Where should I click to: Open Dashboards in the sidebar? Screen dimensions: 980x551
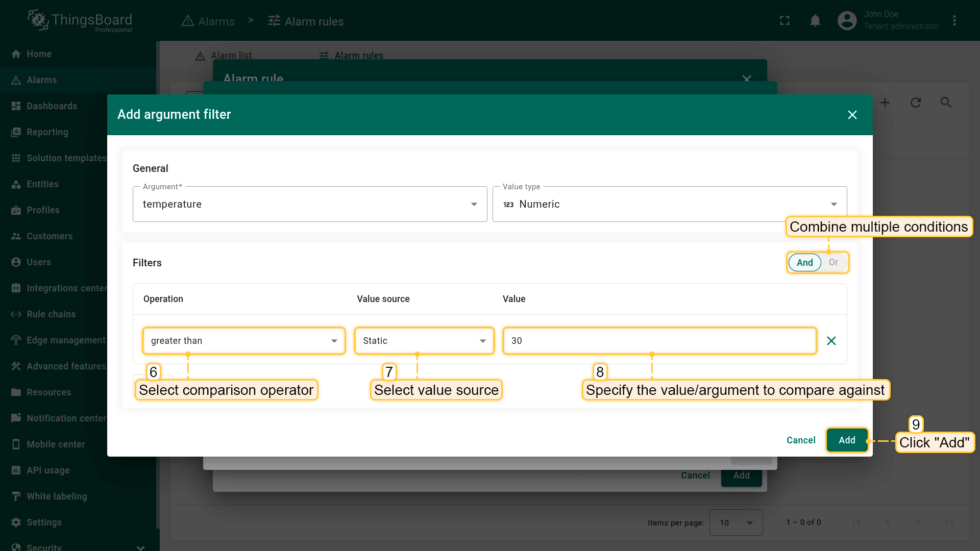(x=52, y=106)
